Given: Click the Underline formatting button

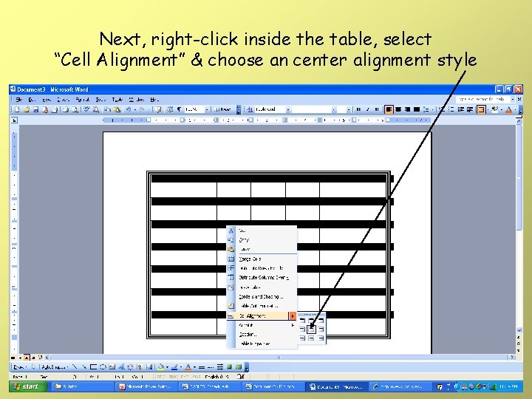Looking at the screenshot, I should coord(377,109).
